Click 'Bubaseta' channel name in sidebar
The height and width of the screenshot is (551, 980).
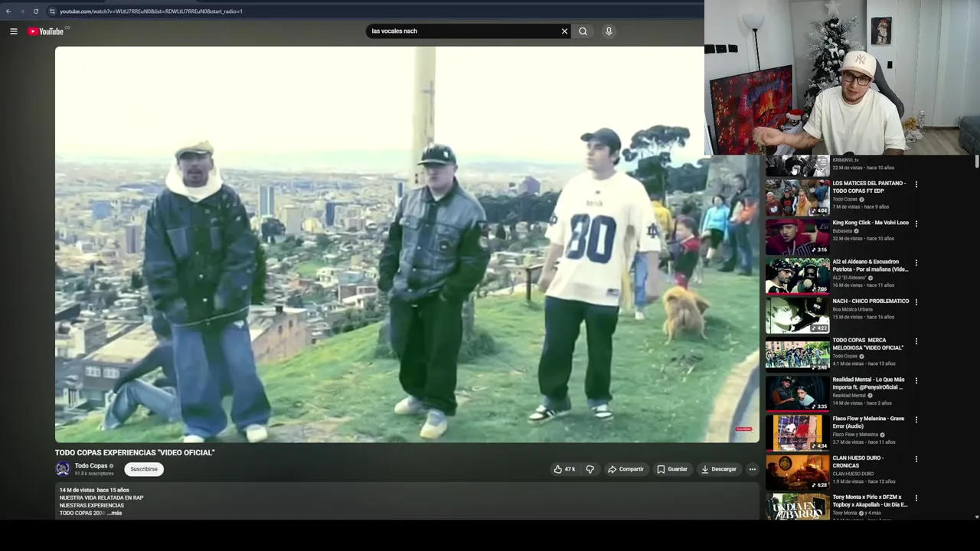coord(842,230)
